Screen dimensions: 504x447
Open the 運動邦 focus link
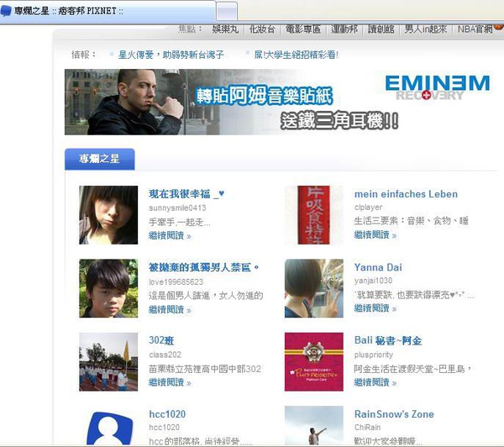pos(344,29)
